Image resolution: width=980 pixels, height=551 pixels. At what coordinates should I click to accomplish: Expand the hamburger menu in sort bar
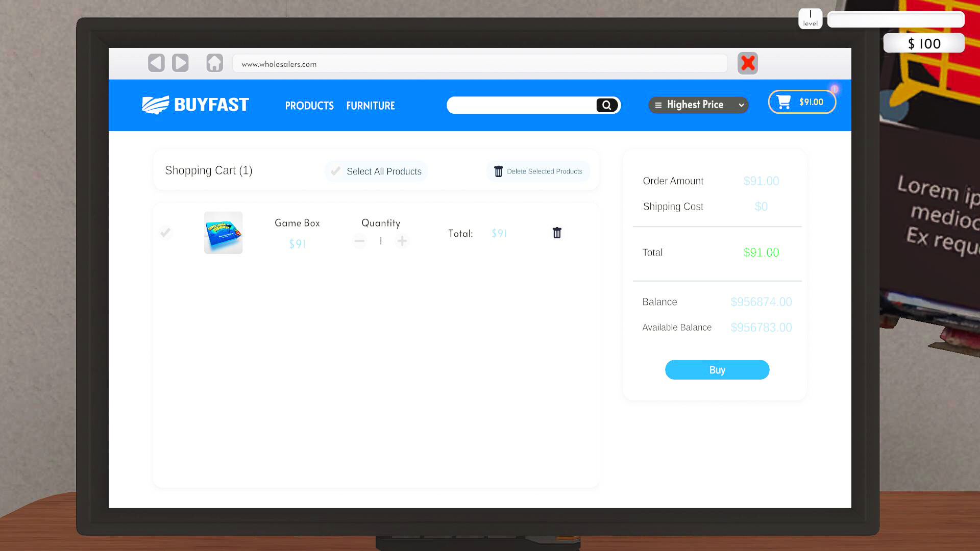click(x=658, y=105)
